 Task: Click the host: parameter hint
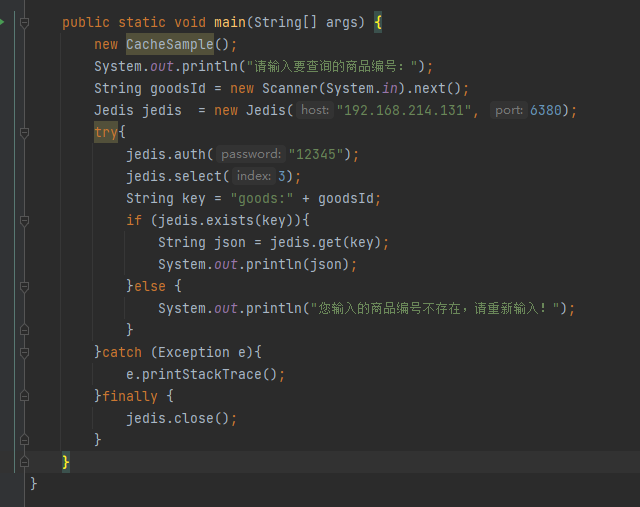pyautogui.click(x=315, y=110)
